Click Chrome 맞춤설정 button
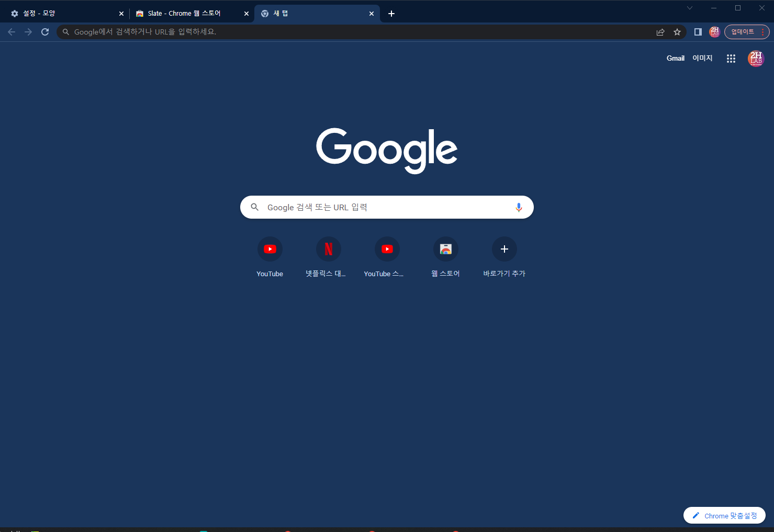Screen dimensions: 774x532 click(724, 516)
